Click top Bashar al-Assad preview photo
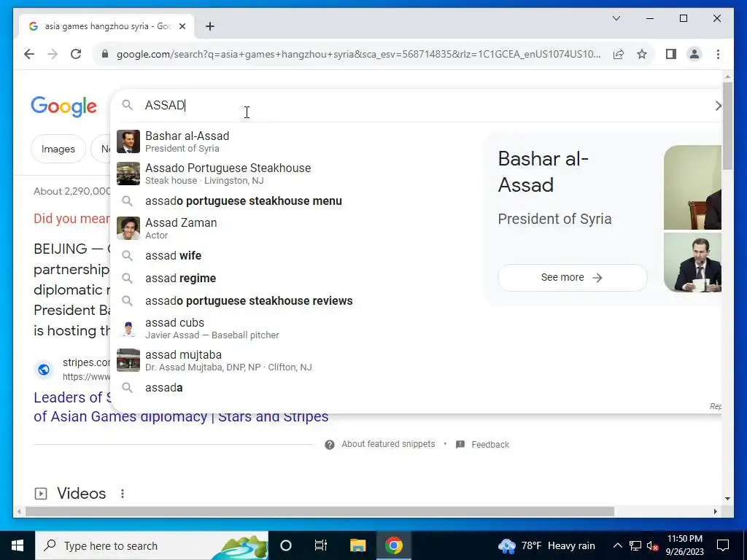The image size is (747, 560). point(692,187)
